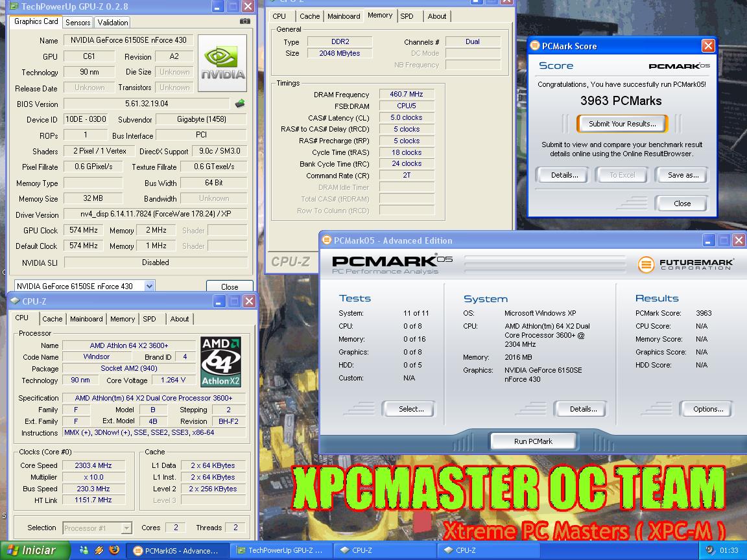Open the CPU tab in top CPU-Z window
Screen dimensions: 747x560
click(x=279, y=16)
